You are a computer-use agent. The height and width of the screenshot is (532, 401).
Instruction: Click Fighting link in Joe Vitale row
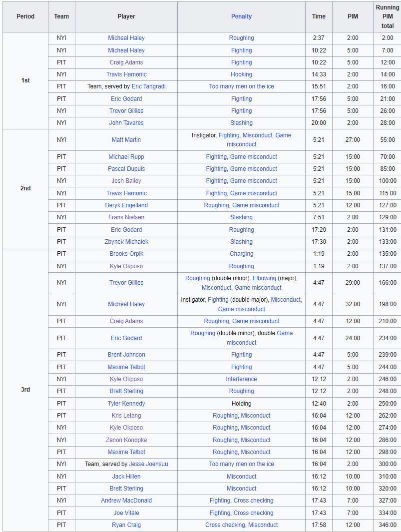point(220,513)
